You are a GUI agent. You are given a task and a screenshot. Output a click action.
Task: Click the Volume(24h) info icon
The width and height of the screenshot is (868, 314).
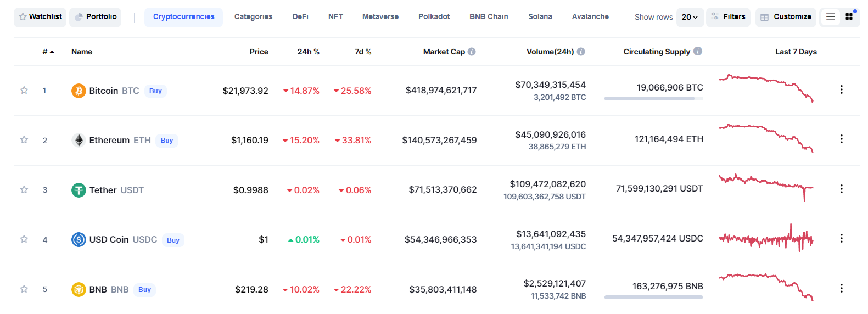point(581,52)
